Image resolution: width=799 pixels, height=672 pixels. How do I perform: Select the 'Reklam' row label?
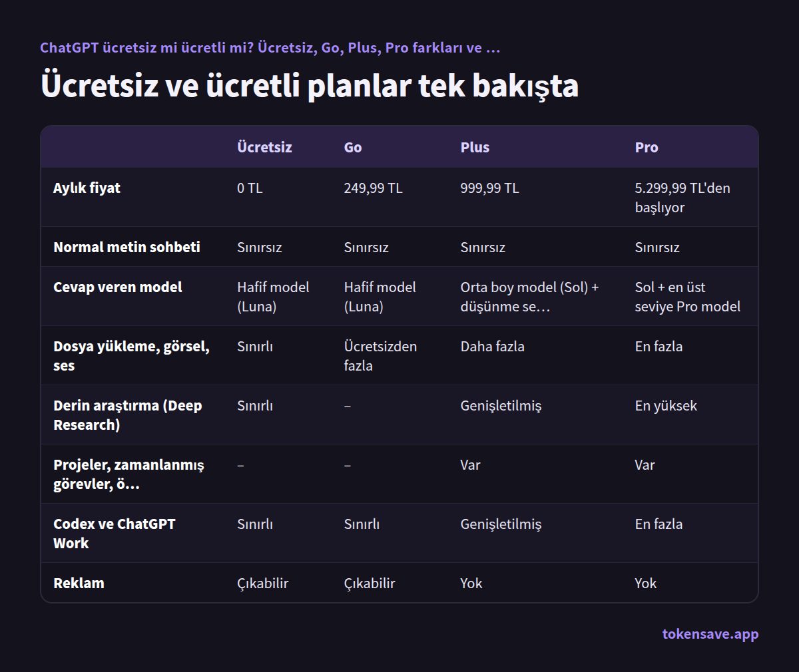[x=79, y=583]
